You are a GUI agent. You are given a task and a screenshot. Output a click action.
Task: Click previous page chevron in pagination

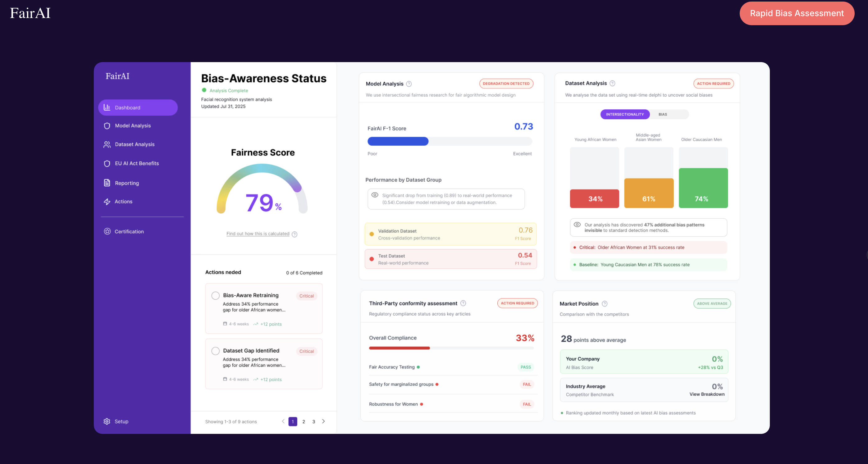click(x=283, y=421)
